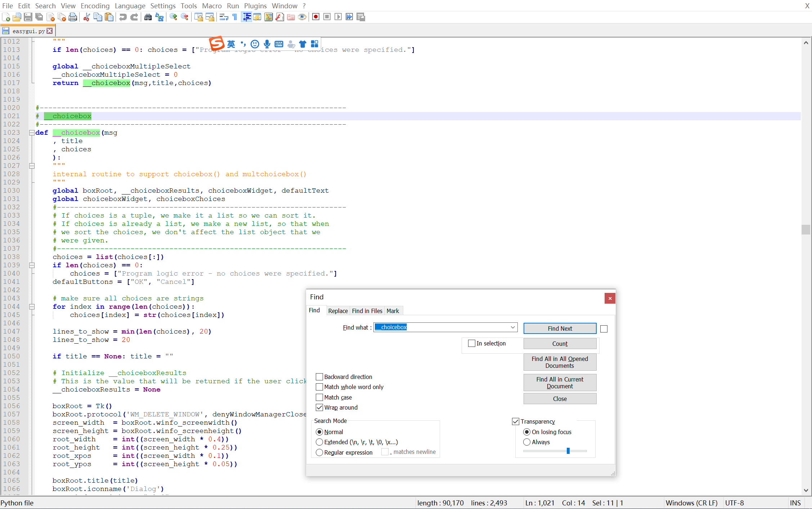Open Find with the binoculars icon

tap(148, 17)
